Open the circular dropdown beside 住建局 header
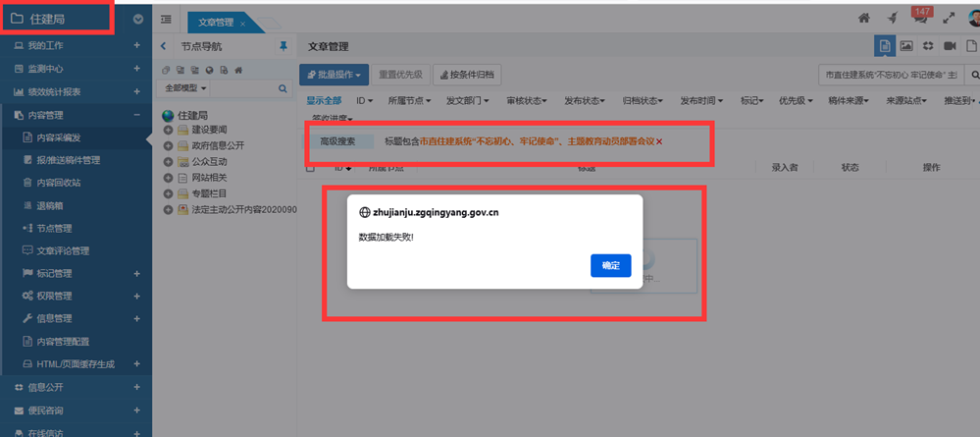 (138, 20)
